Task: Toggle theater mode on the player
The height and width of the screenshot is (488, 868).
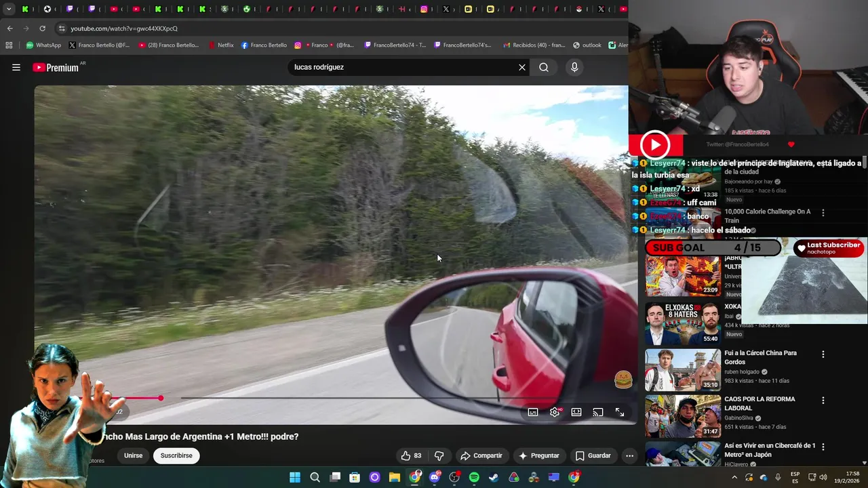Action: [x=576, y=412]
